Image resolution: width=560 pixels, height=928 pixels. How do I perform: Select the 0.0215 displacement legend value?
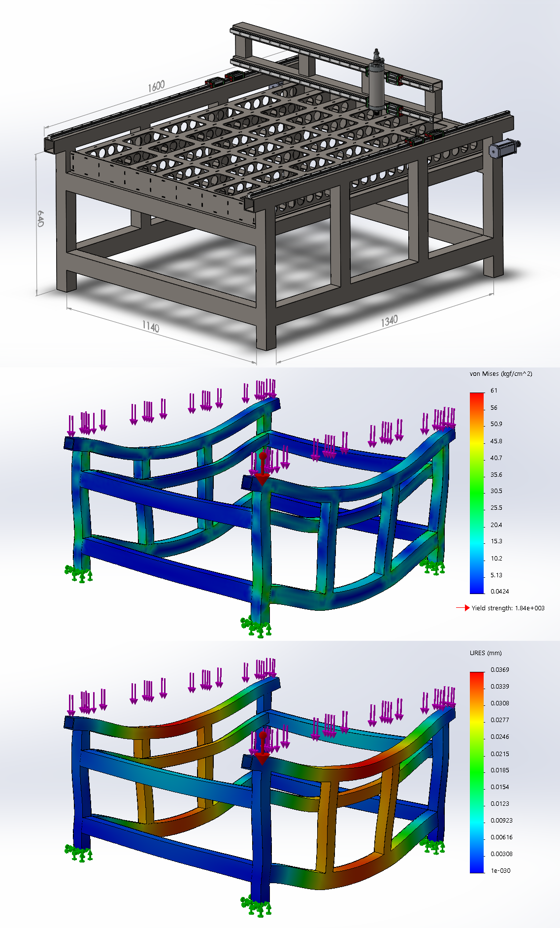click(500, 754)
